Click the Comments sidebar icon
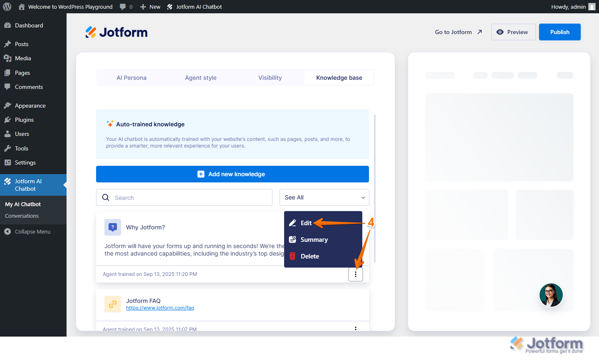This screenshot has height=364, width=599. coord(7,87)
